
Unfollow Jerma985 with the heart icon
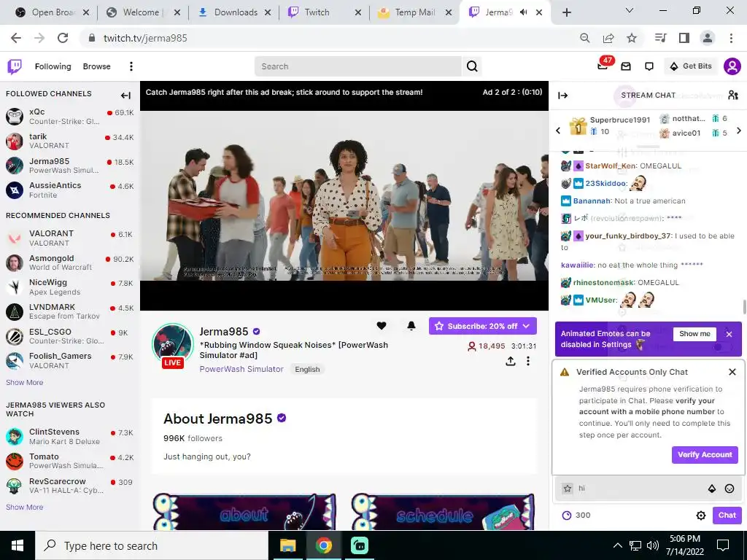(381, 326)
